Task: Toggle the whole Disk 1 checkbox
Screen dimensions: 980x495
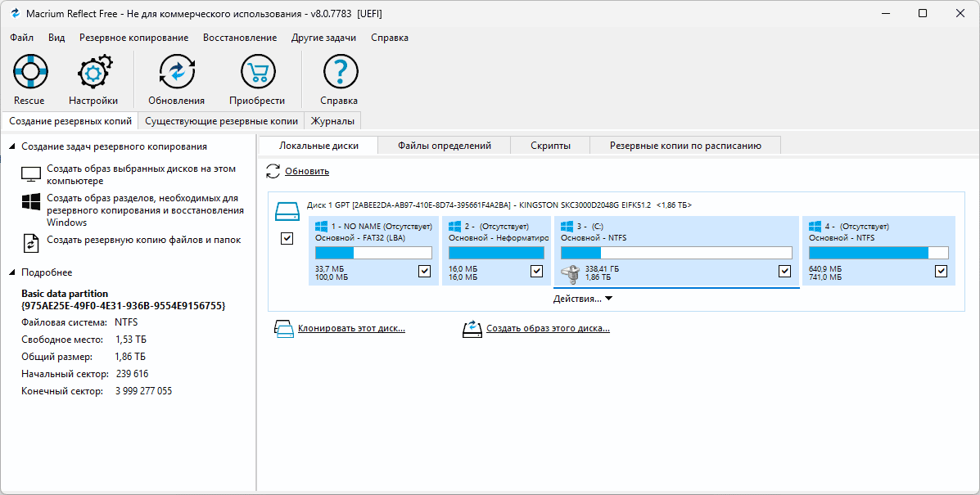Action: (287, 238)
